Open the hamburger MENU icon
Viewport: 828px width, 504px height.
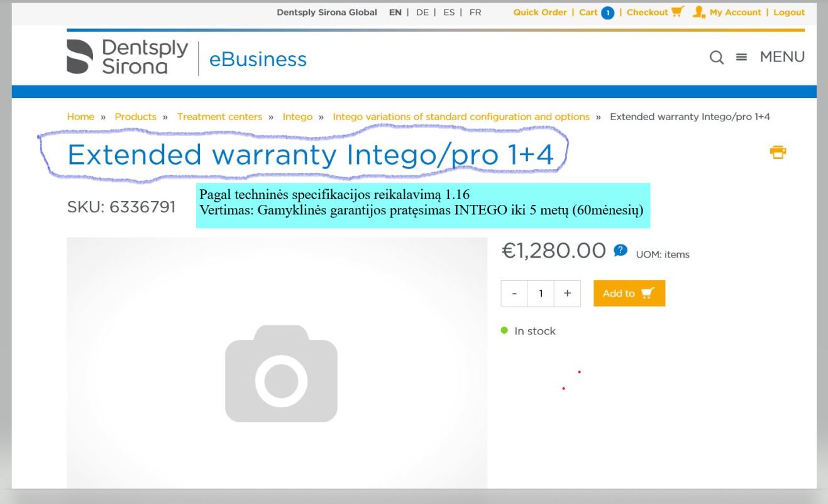click(742, 58)
